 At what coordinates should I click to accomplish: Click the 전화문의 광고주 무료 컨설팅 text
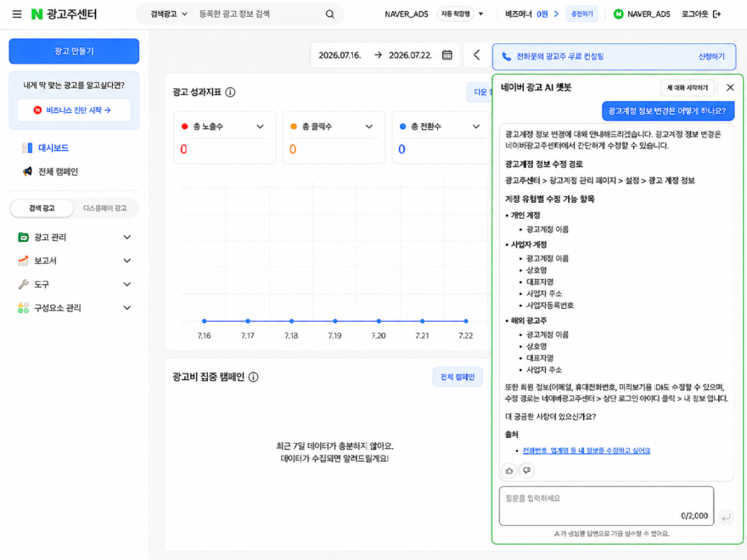[560, 57]
